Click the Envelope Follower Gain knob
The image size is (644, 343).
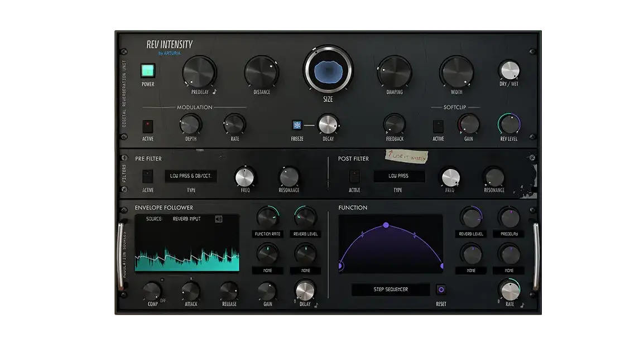pos(267,291)
